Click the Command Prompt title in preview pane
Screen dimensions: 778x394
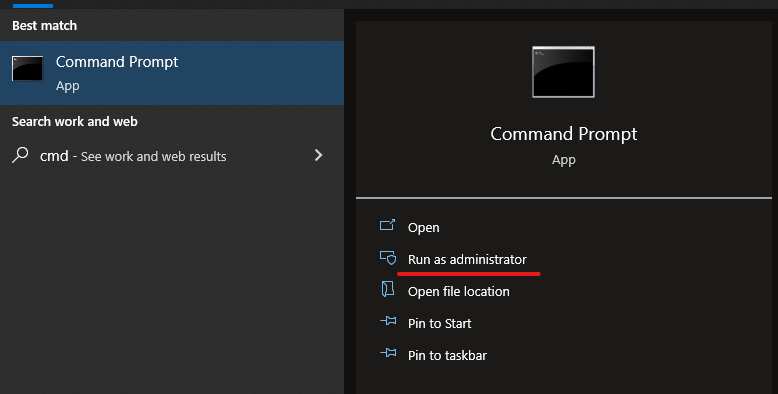pyautogui.click(x=564, y=134)
